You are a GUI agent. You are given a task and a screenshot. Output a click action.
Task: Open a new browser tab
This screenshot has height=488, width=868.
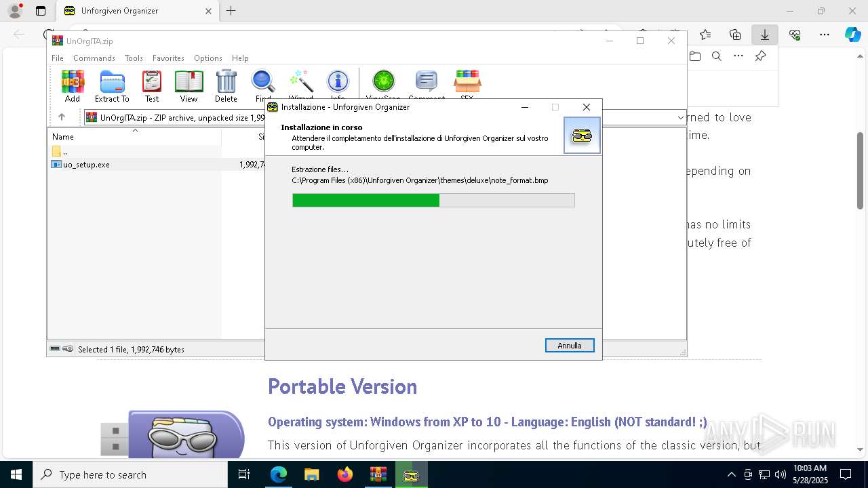[x=231, y=11]
